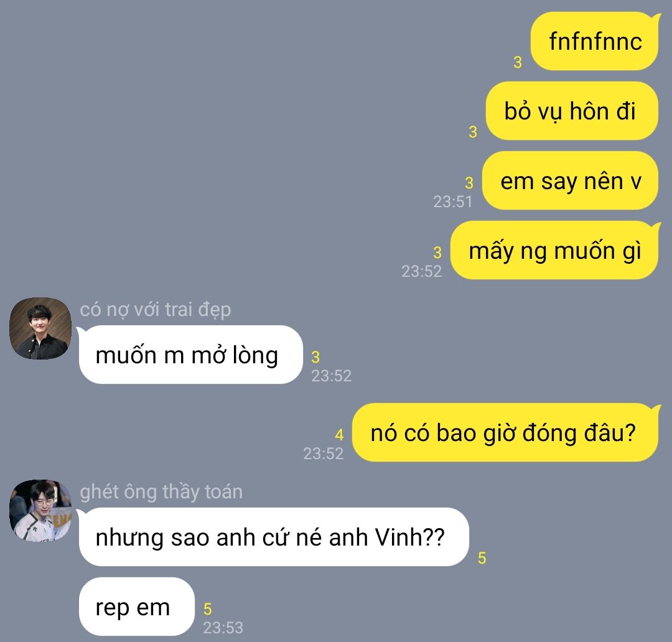
Task: Click the 23:53 timestamp under "rep em"
Action: tap(223, 628)
